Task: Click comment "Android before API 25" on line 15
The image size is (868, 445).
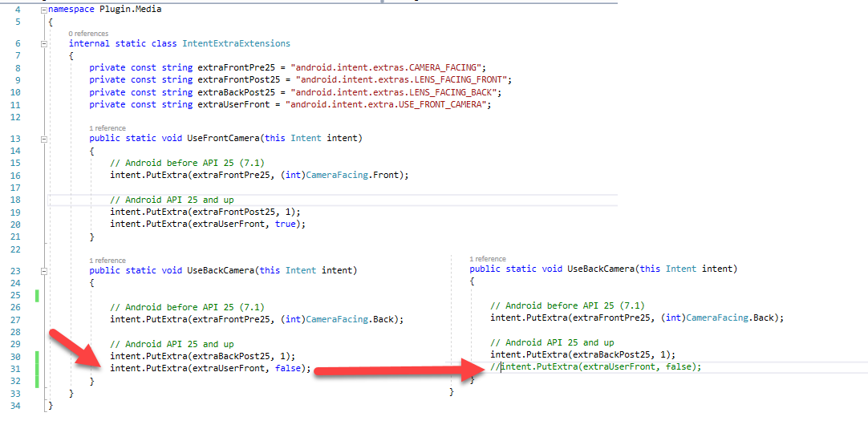Action: 187,163
